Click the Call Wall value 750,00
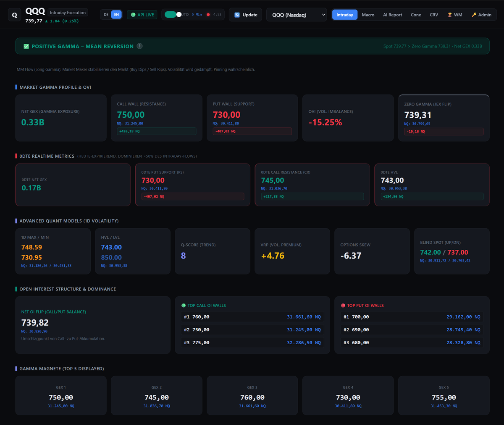This screenshot has width=504, height=425. 131,115
